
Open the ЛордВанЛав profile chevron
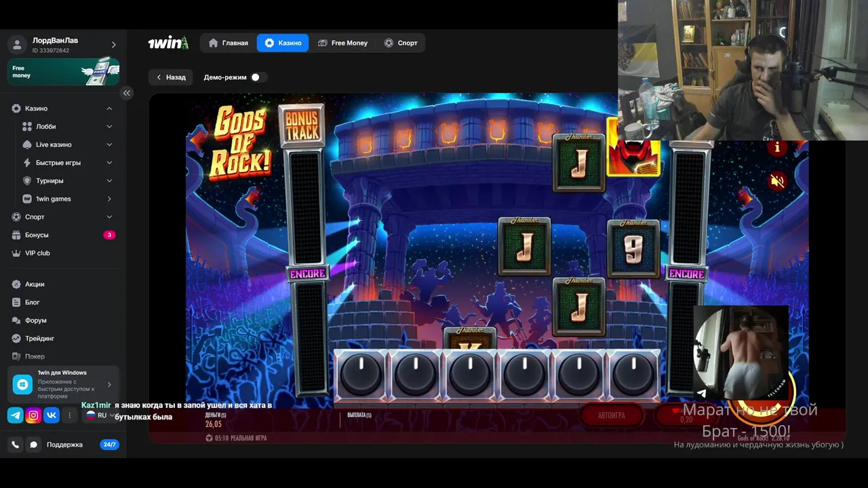(113, 45)
